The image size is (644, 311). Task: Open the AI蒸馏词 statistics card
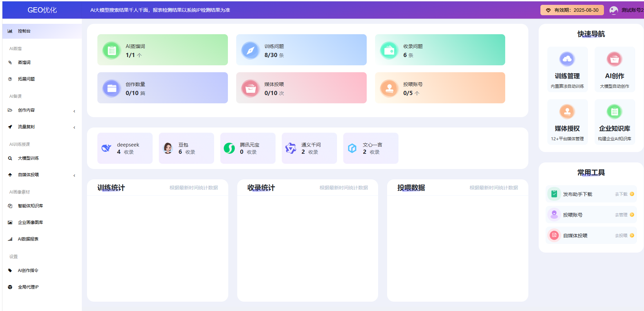pyautogui.click(x=162, y=50)
